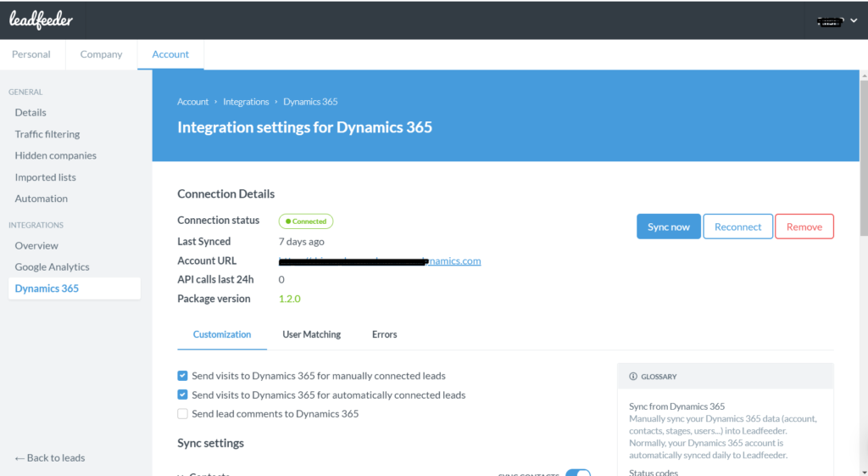The image size is (868, 476).
Task: Select Dynamics 365 in sidebar
Action: click(x=75, y=288)
